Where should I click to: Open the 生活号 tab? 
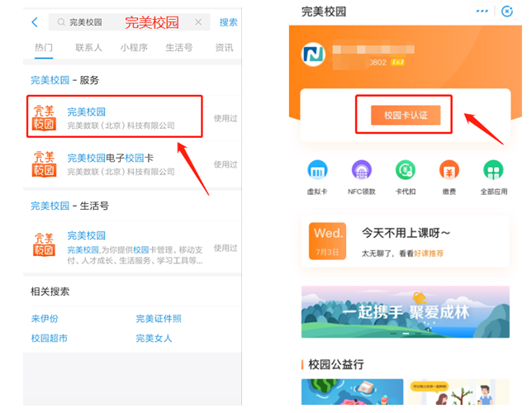178,48
